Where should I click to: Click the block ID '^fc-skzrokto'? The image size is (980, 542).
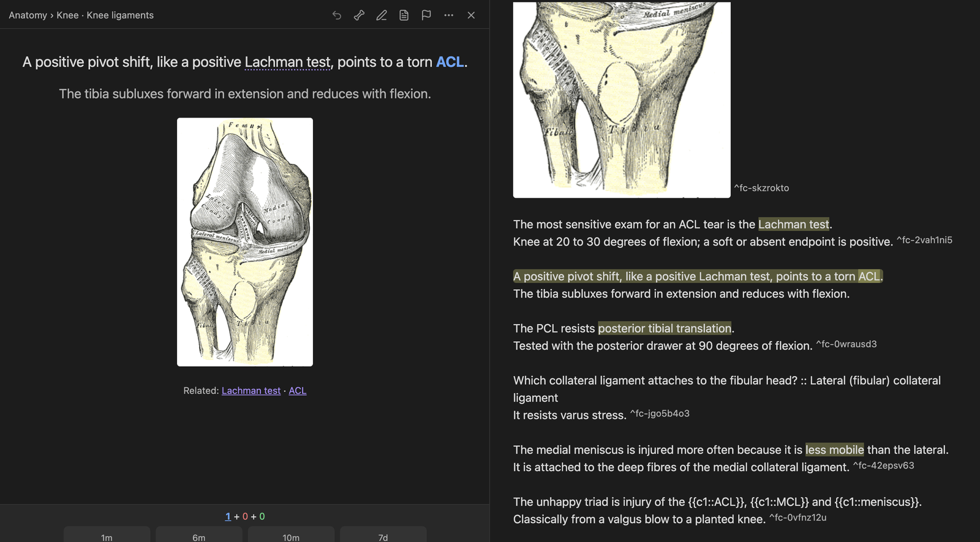[761, 188]
